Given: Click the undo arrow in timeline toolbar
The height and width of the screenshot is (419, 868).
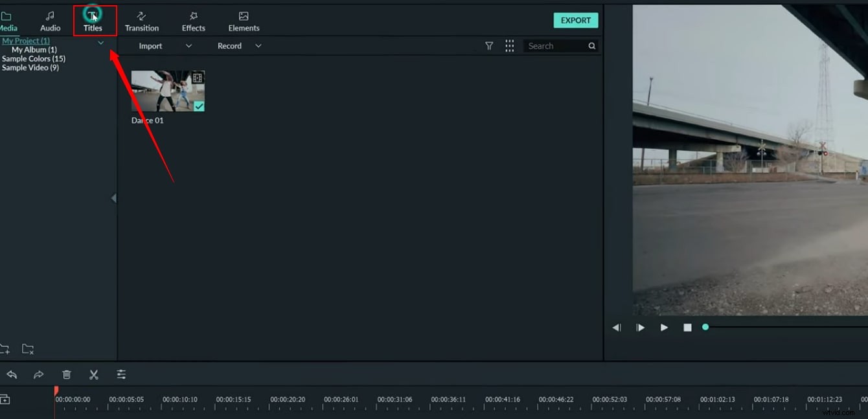Looking at the screenshot, I should 12,374.
